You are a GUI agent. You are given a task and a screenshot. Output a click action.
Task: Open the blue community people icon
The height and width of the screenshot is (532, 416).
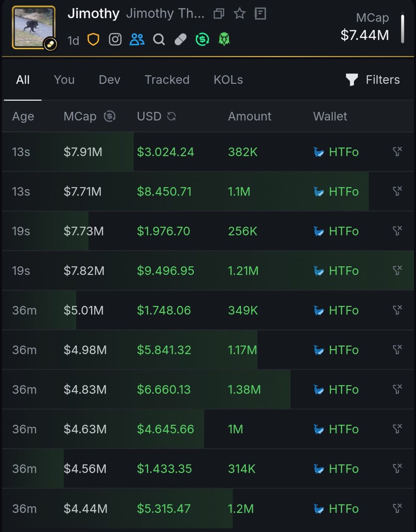click(137, 40)
